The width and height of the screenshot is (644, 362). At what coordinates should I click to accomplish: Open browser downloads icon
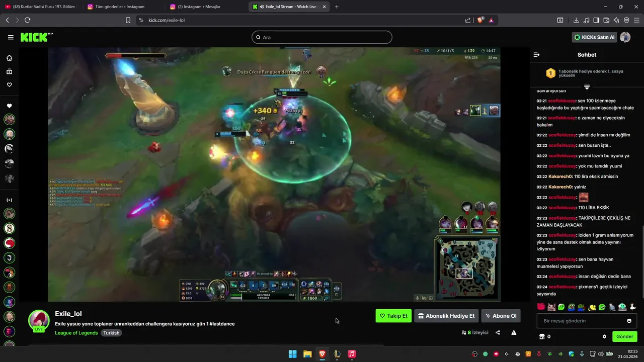(576, 20)
